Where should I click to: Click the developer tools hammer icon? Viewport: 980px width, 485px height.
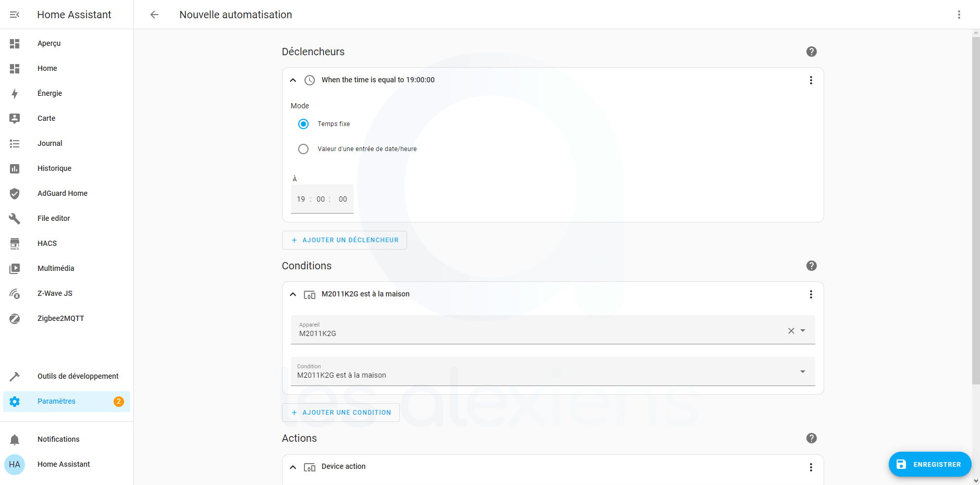[15, 377]
